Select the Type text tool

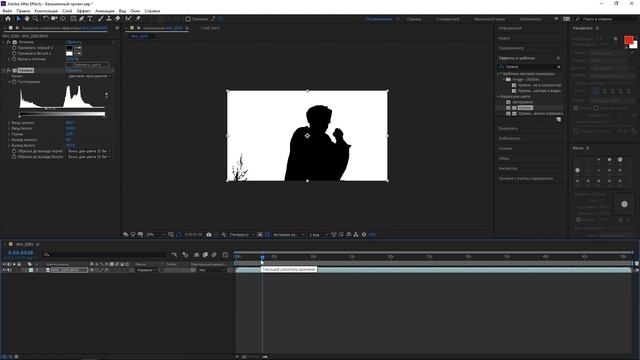pos(90,19)
